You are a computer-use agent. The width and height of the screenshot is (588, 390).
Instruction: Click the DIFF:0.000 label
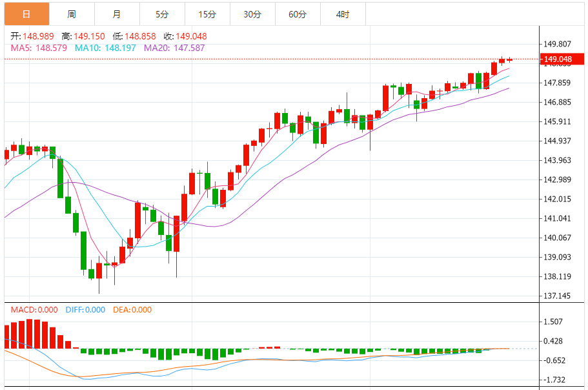pos(85,310)
